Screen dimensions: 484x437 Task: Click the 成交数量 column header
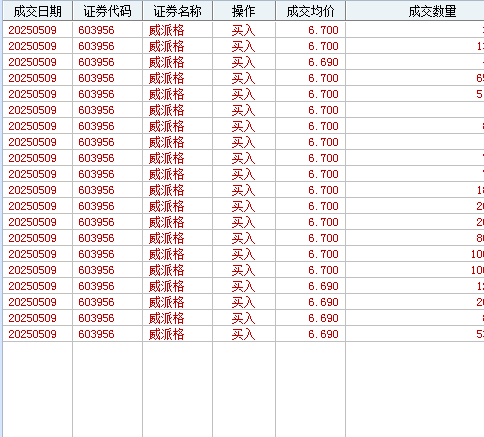415,11
